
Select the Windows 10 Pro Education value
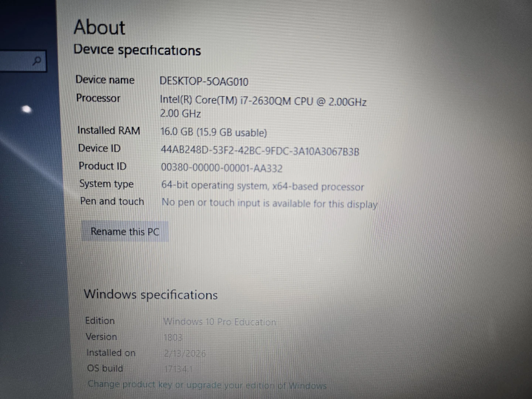pyautogui.click(x=219, y=322)
